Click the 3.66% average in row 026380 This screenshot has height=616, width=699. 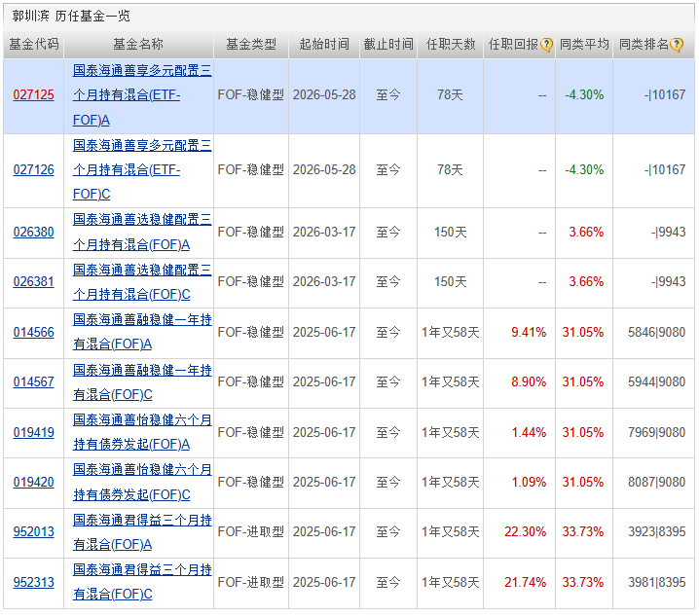pyautogui.click(x=586, y=233)
